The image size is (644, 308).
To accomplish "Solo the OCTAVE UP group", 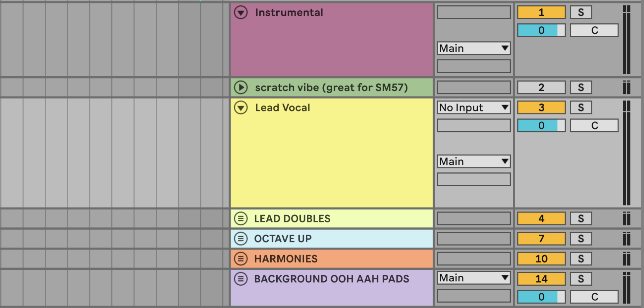I will (581, 239).
